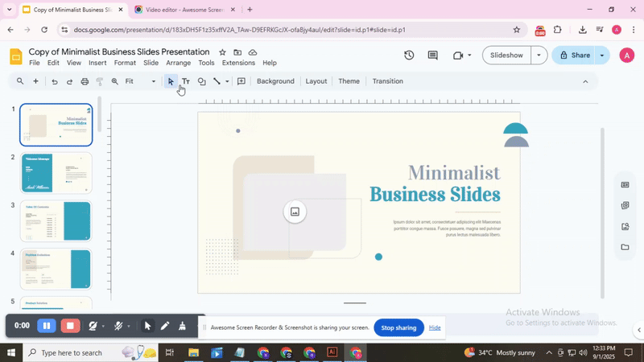
Task: Open version history clock icon
Action: 409,56
